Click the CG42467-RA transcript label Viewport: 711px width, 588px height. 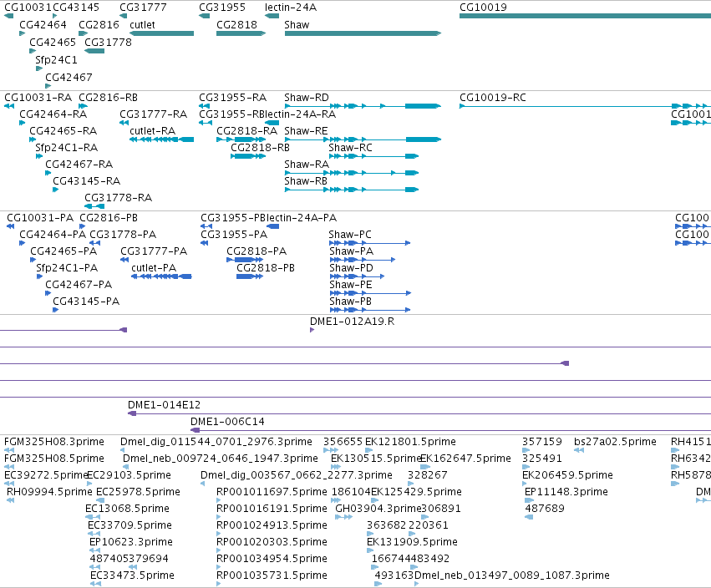79,164
